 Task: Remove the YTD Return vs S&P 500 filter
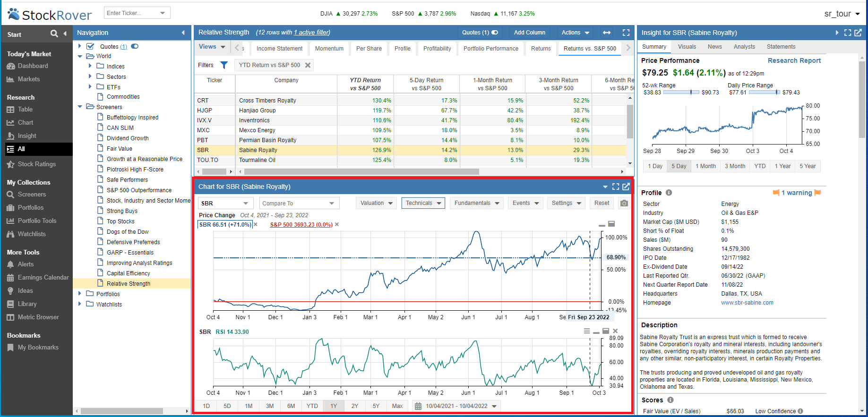[x=308, y=65]
